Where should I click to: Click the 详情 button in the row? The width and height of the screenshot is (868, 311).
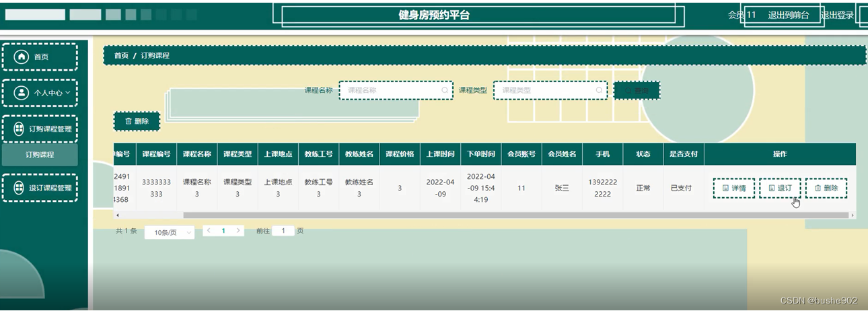(x=733, y=188)
